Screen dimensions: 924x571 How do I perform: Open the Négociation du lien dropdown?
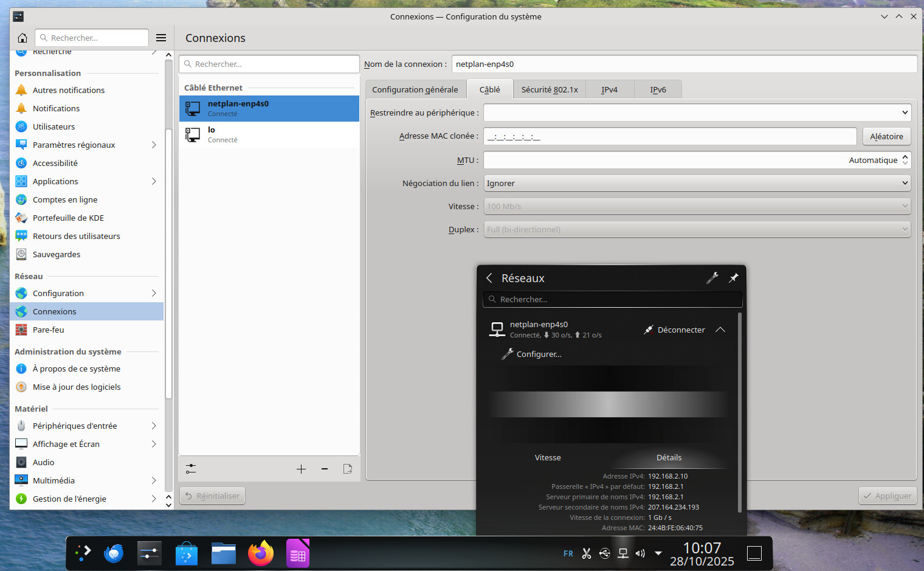pyautogui.click(x=697, y=183)
